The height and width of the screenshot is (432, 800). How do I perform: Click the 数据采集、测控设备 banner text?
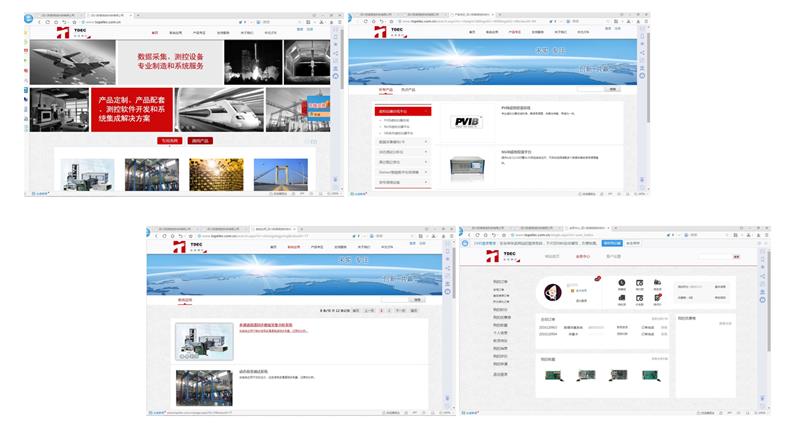point(170,61)
